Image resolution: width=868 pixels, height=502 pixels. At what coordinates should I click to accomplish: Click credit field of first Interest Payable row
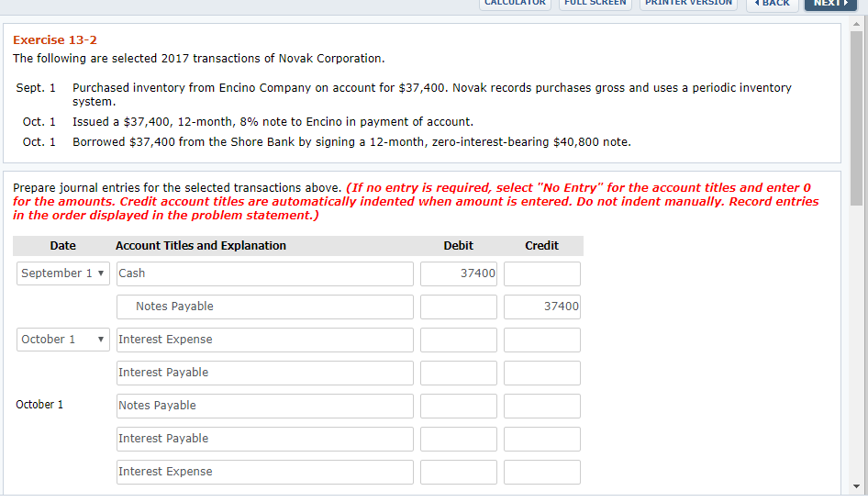tap(542, 373)
